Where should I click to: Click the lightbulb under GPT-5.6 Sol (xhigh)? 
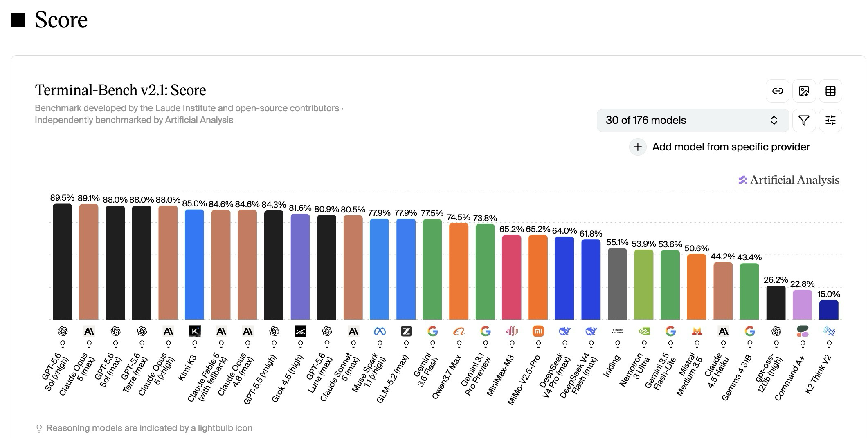(x=63, y=344)
